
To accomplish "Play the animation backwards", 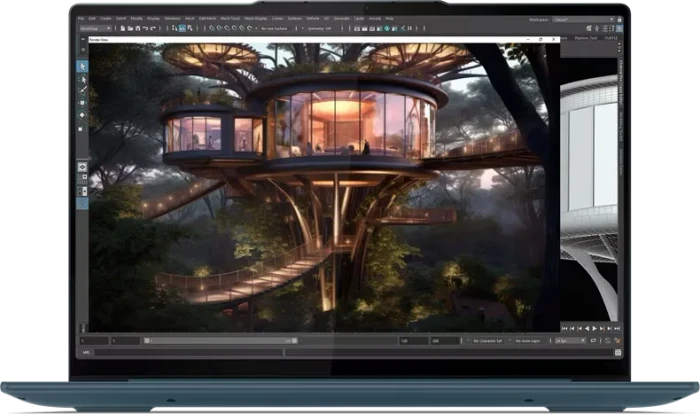I will pos(587,329).
